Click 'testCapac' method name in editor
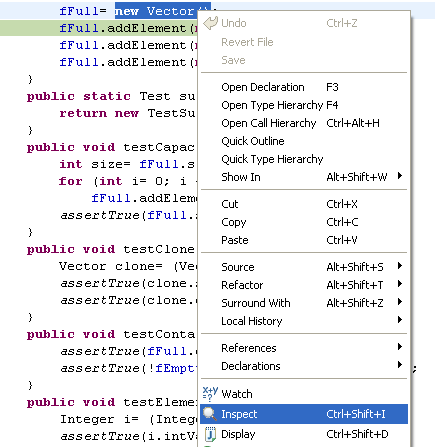Screen dimensions: 435x447 click(x=159, y=147)
